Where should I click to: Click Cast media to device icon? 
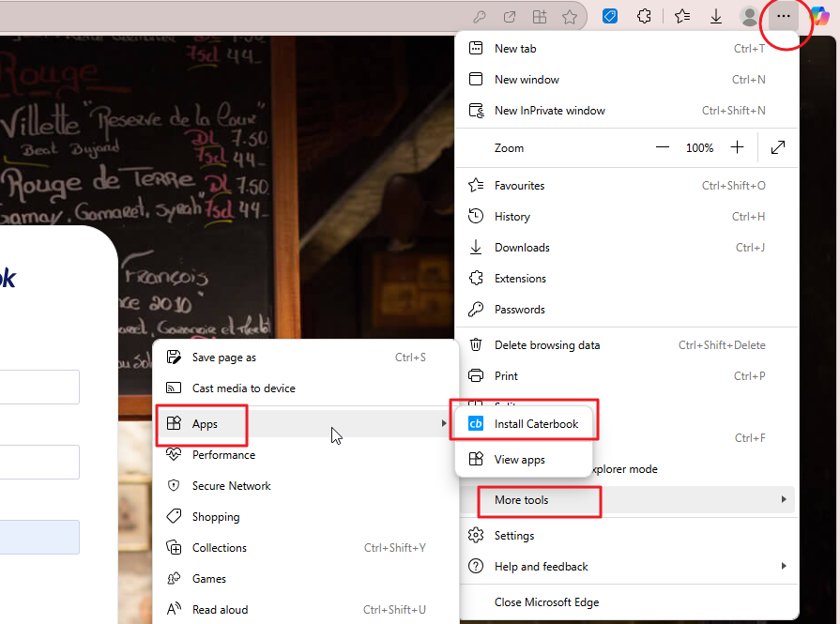click(174, 388)
